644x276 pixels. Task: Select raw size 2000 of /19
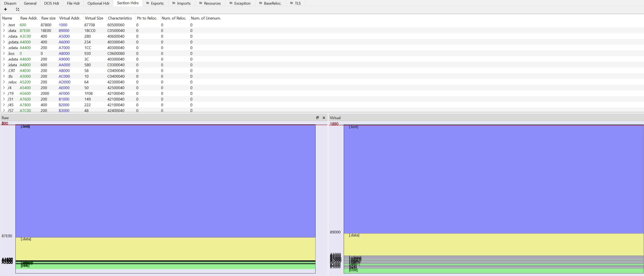click(x=45, y=93)
